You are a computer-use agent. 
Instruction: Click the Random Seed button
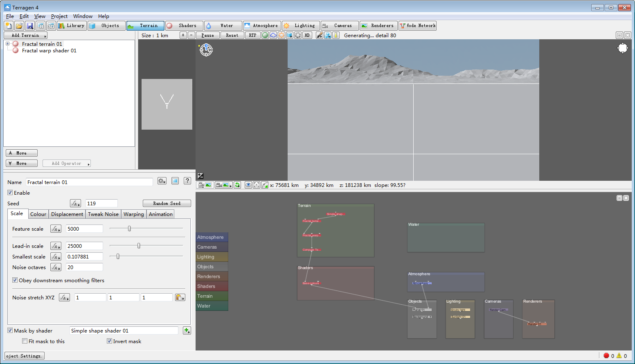pos(167,203)
